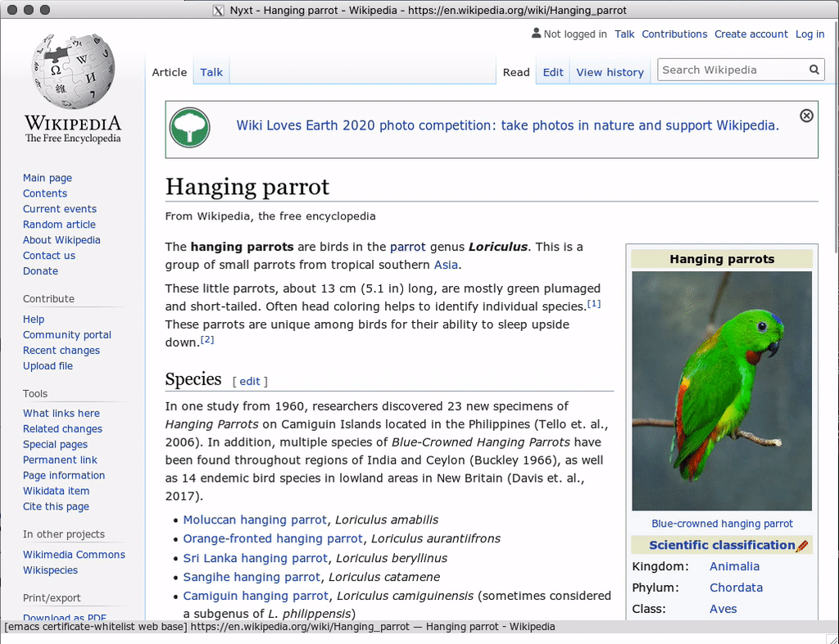Click edit beside Species heading

coord(250,381)
